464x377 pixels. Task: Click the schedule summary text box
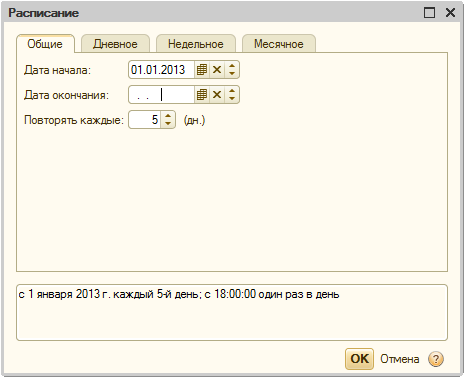232,312
